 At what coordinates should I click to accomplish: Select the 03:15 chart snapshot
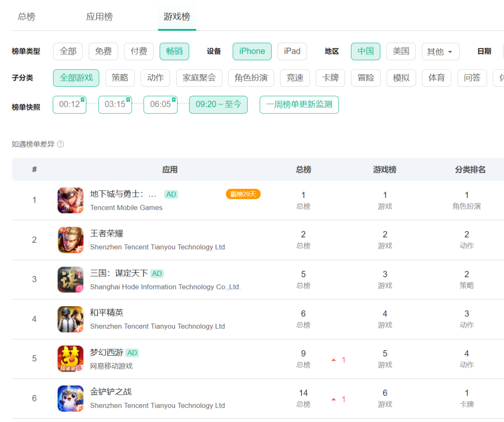[115, 105]
